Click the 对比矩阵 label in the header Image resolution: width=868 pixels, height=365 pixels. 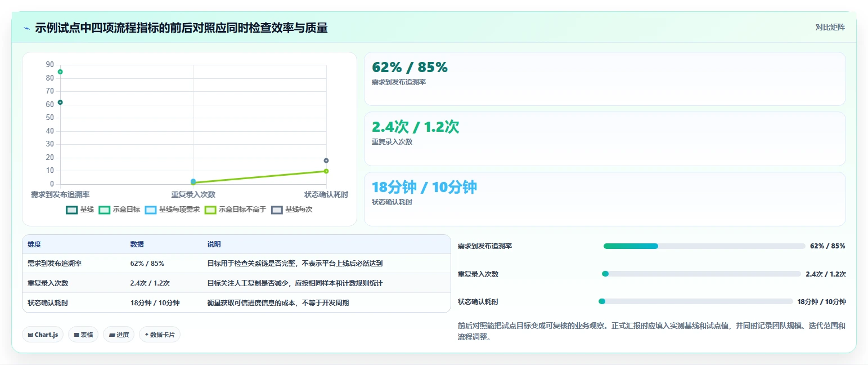[830, 27]
